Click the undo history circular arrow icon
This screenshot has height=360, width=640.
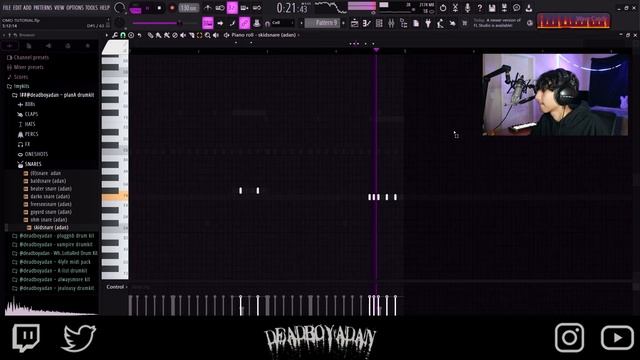[x=443, y=8]
